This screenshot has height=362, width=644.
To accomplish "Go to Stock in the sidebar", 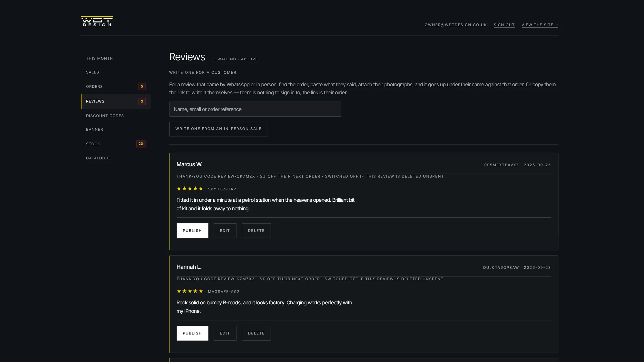I will [116, 144].
